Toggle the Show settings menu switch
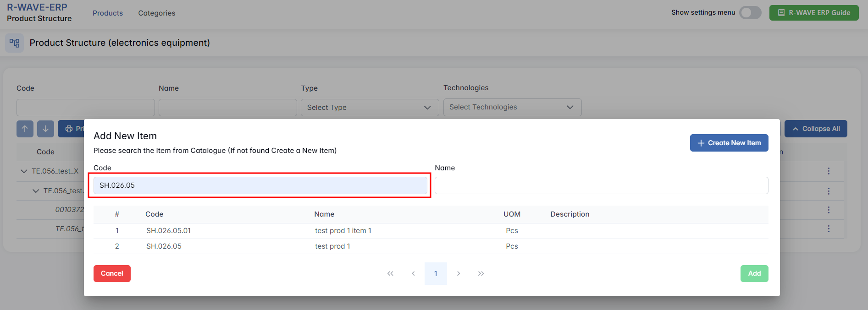This screenshot has width=868, height=310. pyautogui.click(x=750, y=13)
